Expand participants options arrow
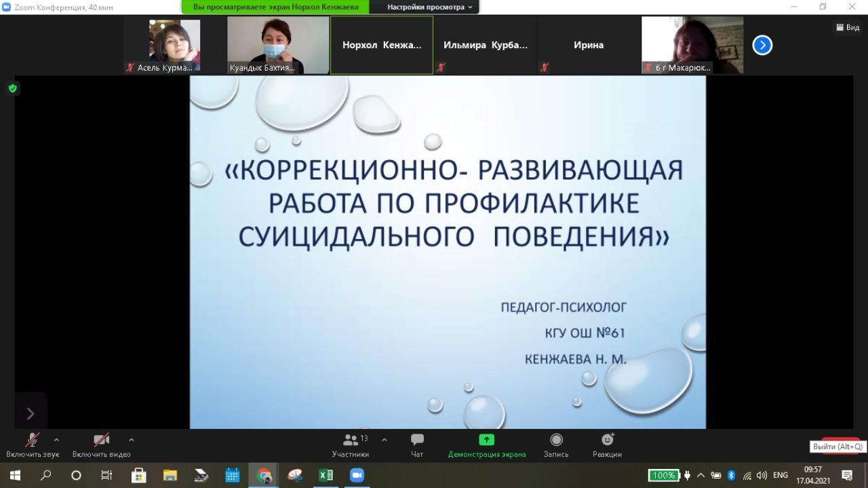Image resolution: width=868 pixels, height=488 pixels. (384, 440)
